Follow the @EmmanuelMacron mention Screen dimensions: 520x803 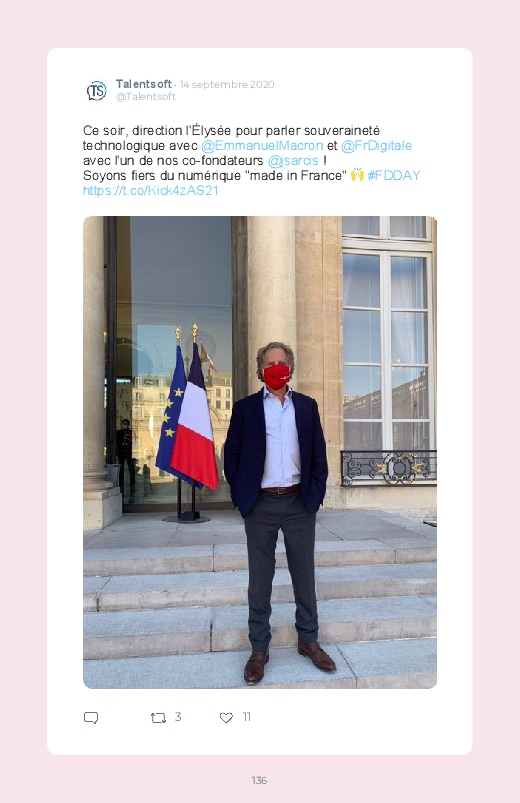262,146
